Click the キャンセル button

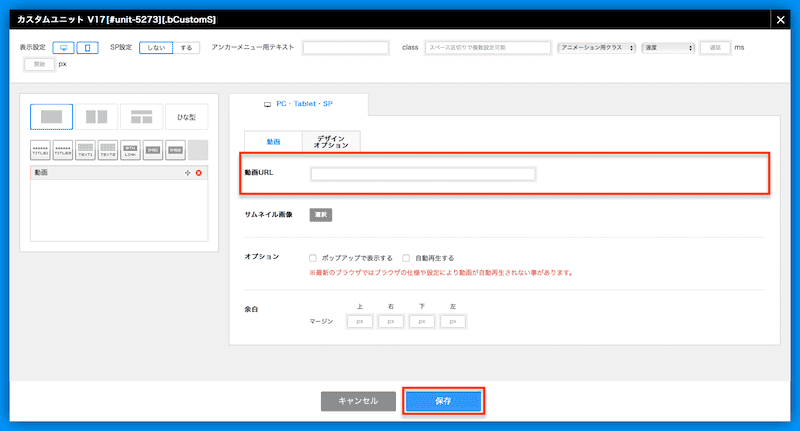(x=358, y=401)
